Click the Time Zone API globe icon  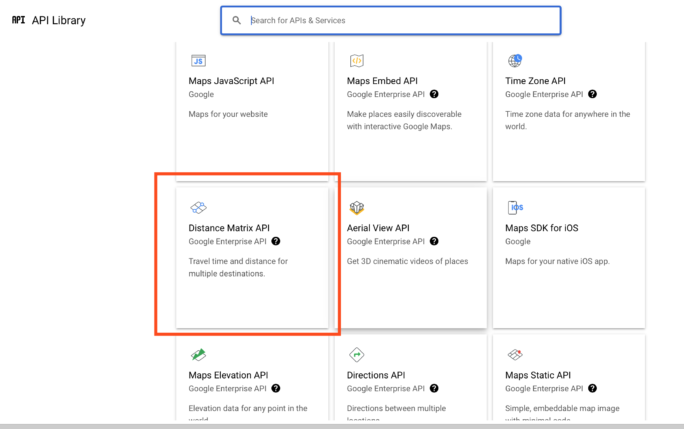(x=515, y=61)
